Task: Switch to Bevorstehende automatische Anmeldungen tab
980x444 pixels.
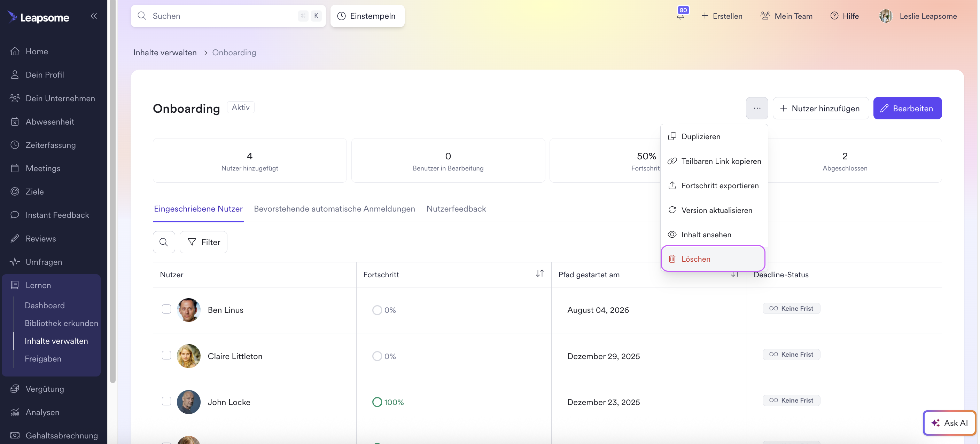Action: (334, 209)
